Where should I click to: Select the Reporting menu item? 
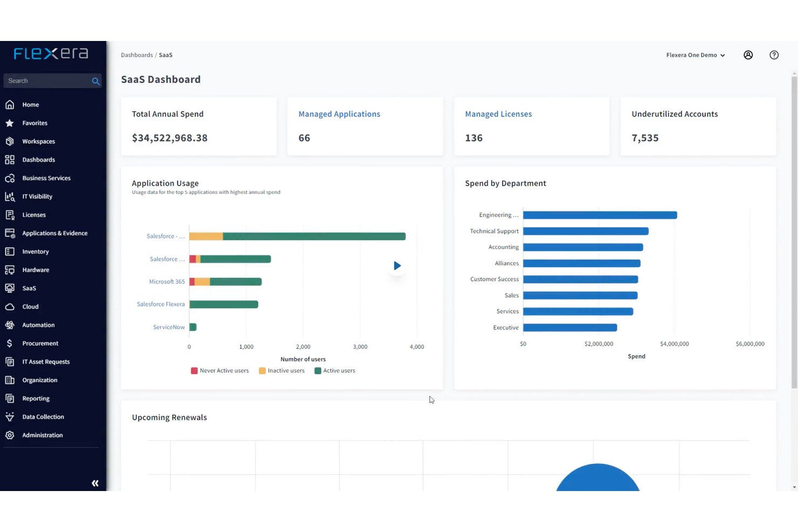point(36,398)
